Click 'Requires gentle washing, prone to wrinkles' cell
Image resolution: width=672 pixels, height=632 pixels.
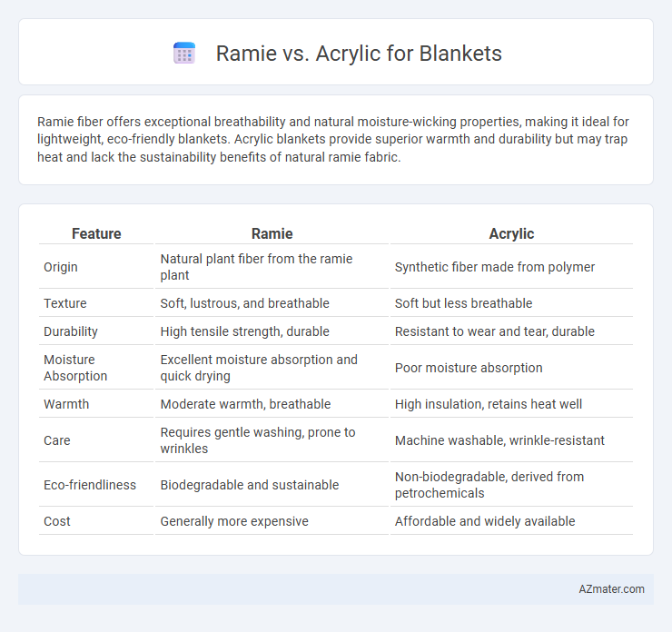pos(272,440)
